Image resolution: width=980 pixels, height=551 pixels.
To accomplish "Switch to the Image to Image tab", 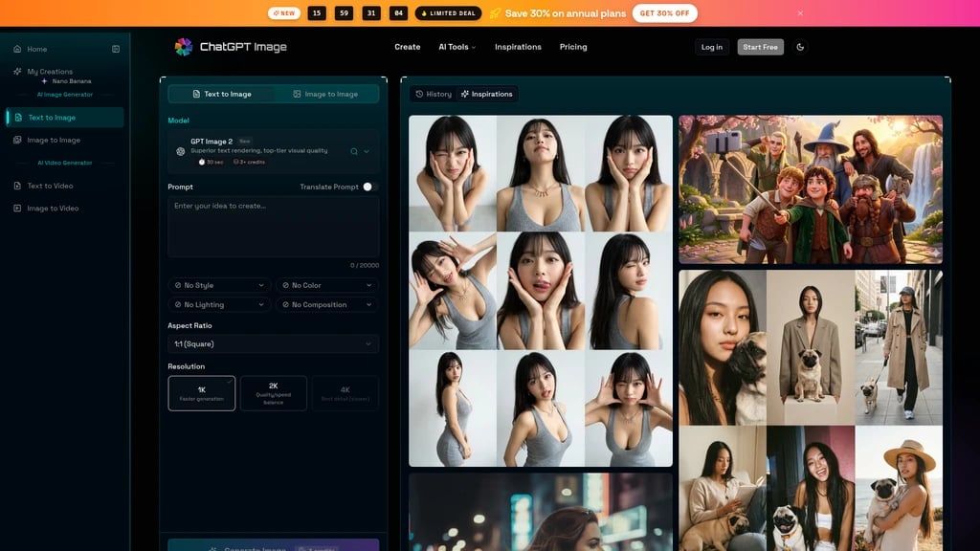I will pos(325,94).
